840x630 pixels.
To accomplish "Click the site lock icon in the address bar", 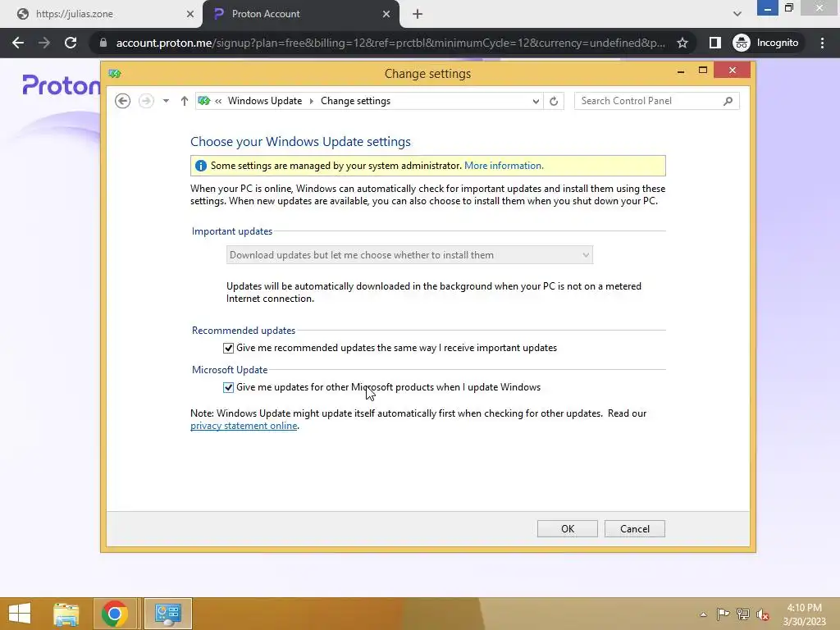I will pos(103,43).
